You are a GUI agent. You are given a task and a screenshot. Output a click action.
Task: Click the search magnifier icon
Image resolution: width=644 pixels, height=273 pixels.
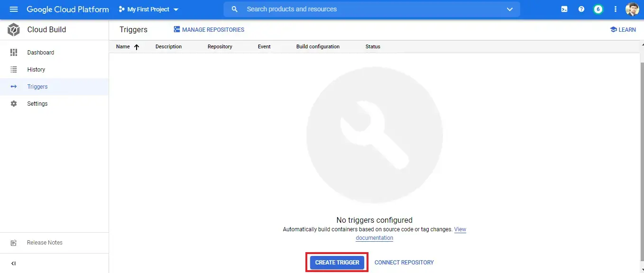[x=234, y=9]
